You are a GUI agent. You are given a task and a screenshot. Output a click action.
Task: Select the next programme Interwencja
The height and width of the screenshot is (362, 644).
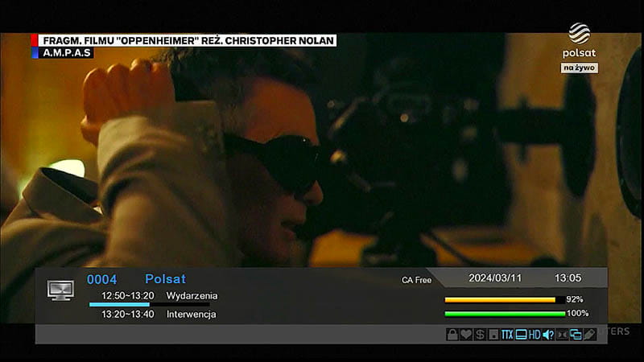point(191,315)
